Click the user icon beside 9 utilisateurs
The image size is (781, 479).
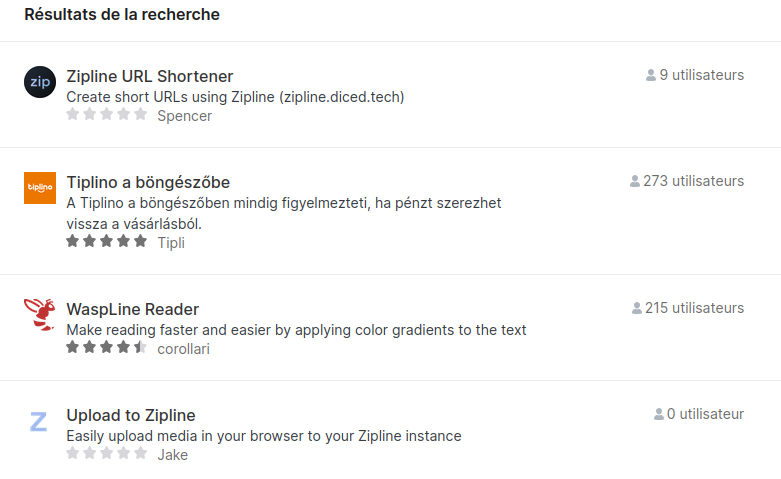pos(651,75)
